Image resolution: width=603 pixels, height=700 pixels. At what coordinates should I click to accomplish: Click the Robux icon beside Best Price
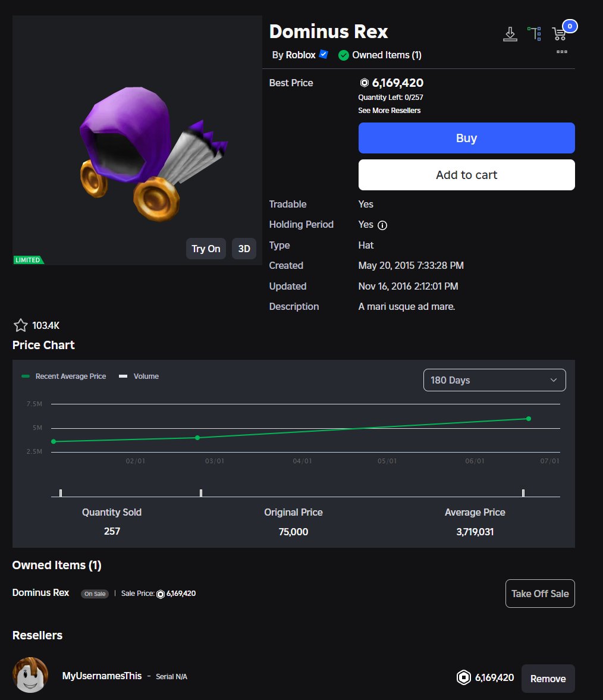364,83
